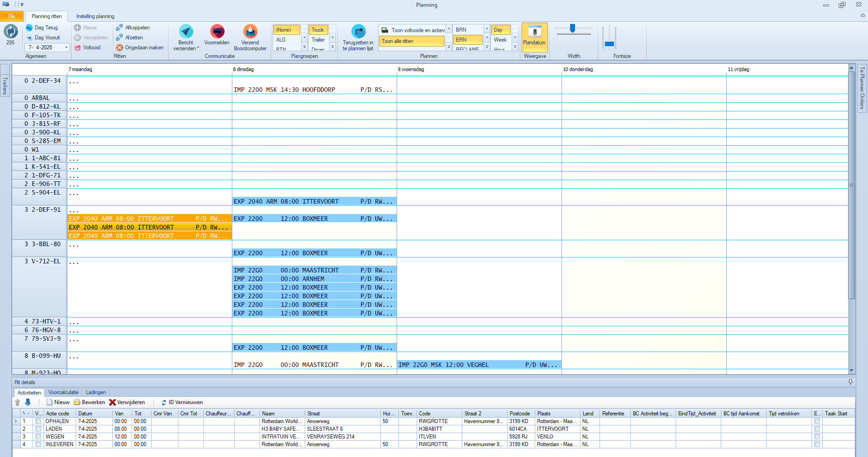Screen dimensions: 868x457
Task: Tick the checkbox in OPHALEN row
Action: pyautogui.click(x=38, y=421)
